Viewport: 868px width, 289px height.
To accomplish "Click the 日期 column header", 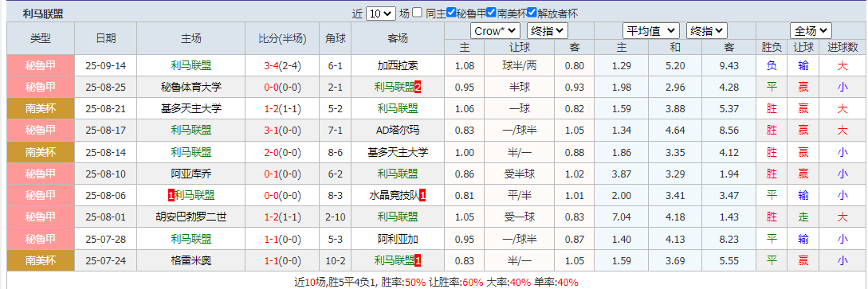I will pos(106,38).
